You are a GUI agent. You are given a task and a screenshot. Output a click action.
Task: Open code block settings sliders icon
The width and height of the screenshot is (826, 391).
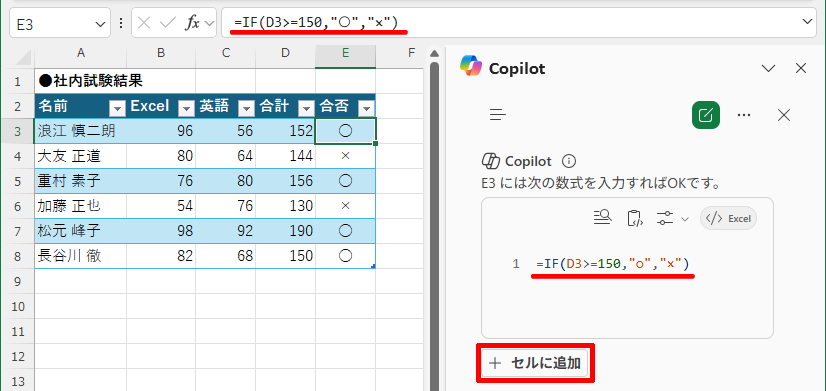[x=665, y=218]
